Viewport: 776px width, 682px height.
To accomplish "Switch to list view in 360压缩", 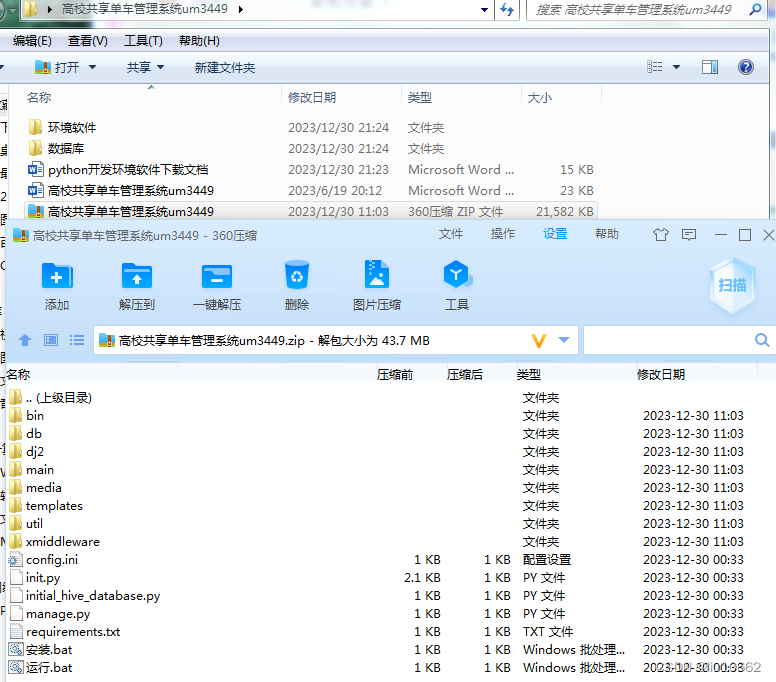I will [x=77, y=340].
